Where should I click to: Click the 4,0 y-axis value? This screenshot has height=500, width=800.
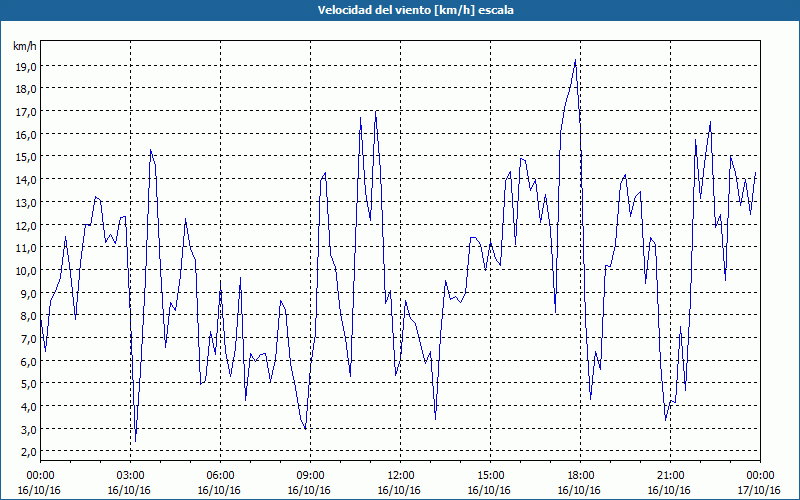point(29,407)
